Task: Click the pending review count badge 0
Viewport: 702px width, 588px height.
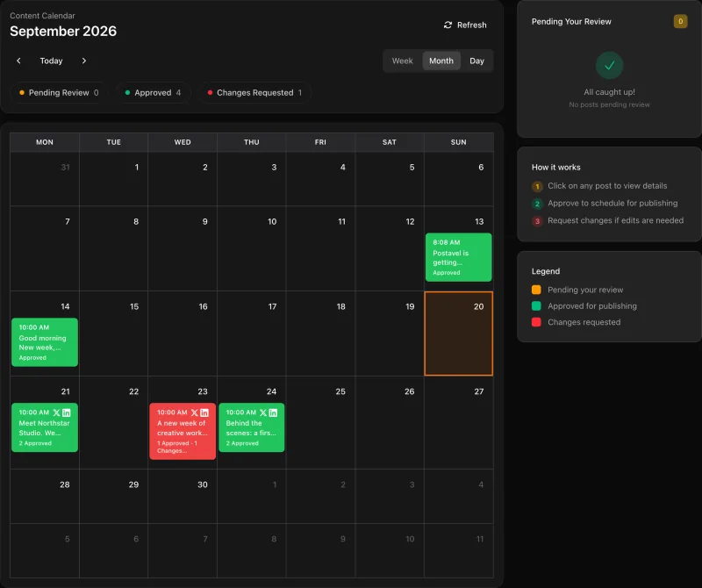Action: pos(680,21)
